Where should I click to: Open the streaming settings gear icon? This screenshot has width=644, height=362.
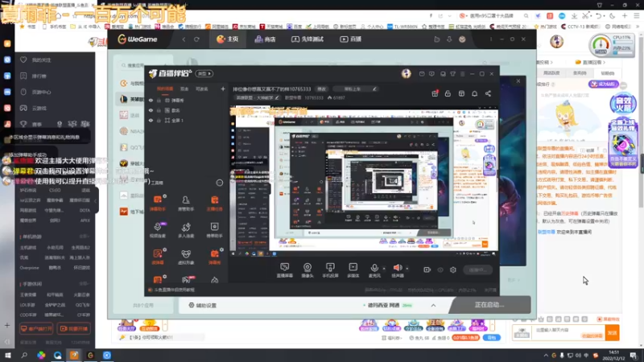click(453, 269)
